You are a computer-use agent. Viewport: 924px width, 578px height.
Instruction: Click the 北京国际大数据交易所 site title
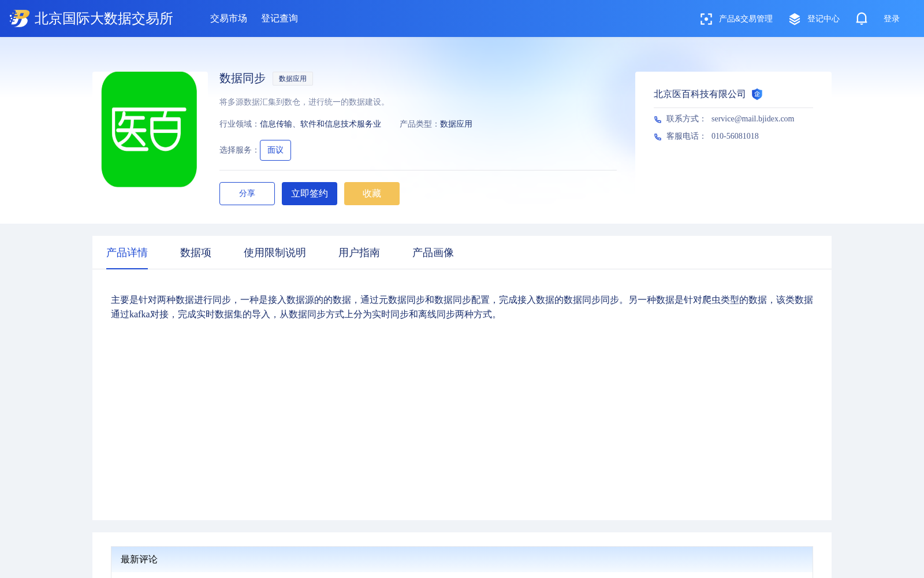coord(104,18)
